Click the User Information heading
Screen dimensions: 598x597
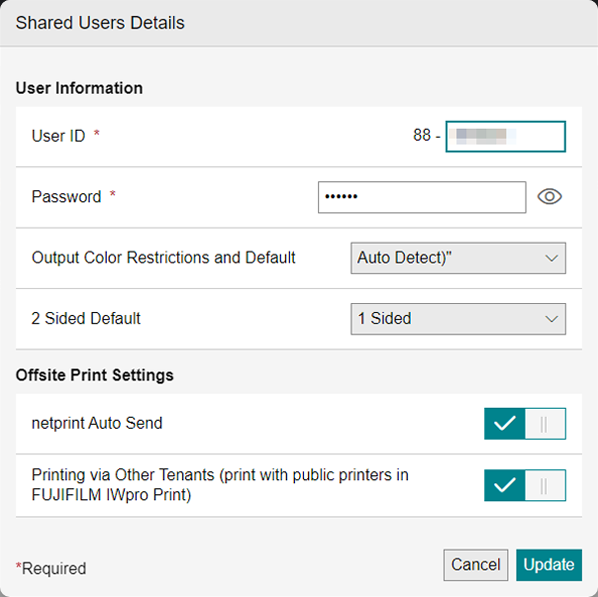pyautogui.click(x=79, y=88)
